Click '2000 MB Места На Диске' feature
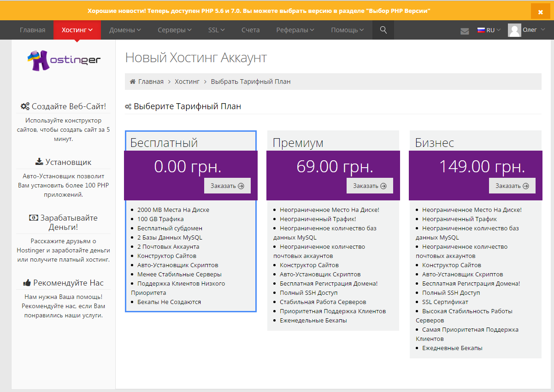Image resolution: width=554 pixels, height=392 pixels. pyautogui.click(x=173, y=210)
